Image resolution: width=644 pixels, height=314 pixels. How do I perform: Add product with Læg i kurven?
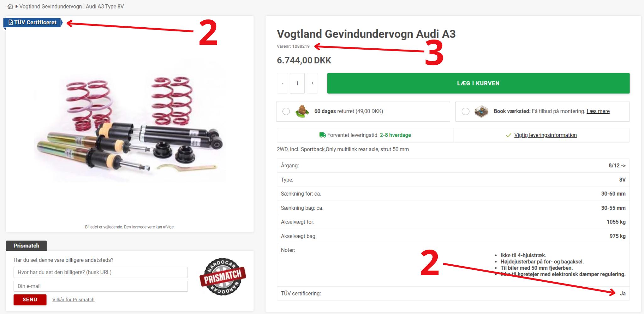pyautogui.click(x=478, y=83)
